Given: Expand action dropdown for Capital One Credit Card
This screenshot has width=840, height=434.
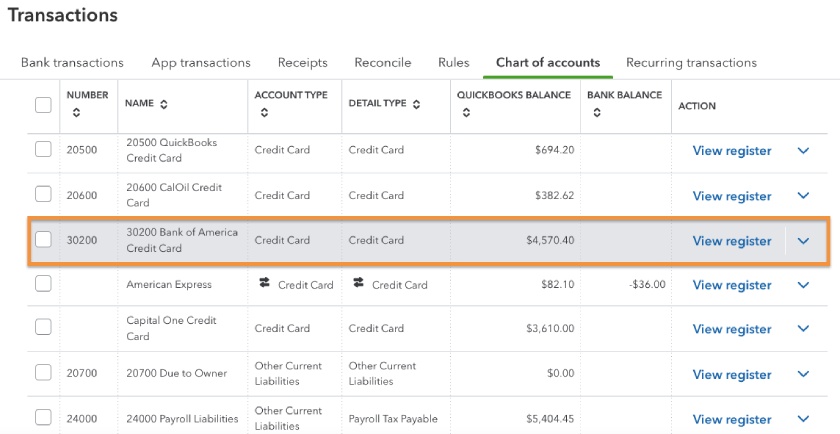Looking at the screenshot, I should pos(803,328).
